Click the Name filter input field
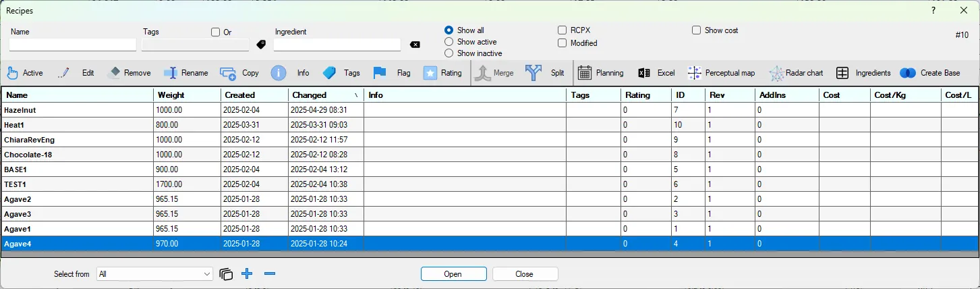 (73, 45)
